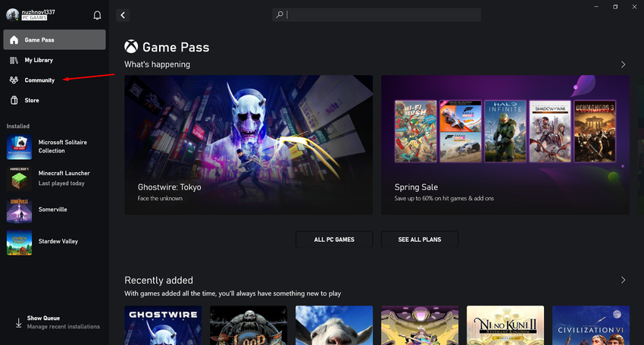644x345 pixels.
Task: Expand Recently added with right chevron
Action: [623, 280]
